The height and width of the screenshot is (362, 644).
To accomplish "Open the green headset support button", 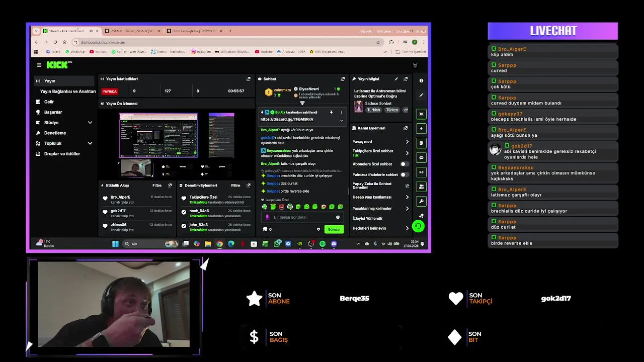I will [x=418, y=226].
